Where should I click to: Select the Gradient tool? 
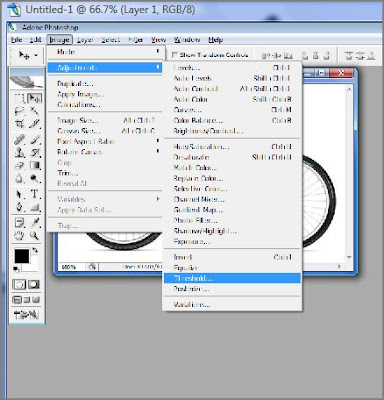pos(35,166)
